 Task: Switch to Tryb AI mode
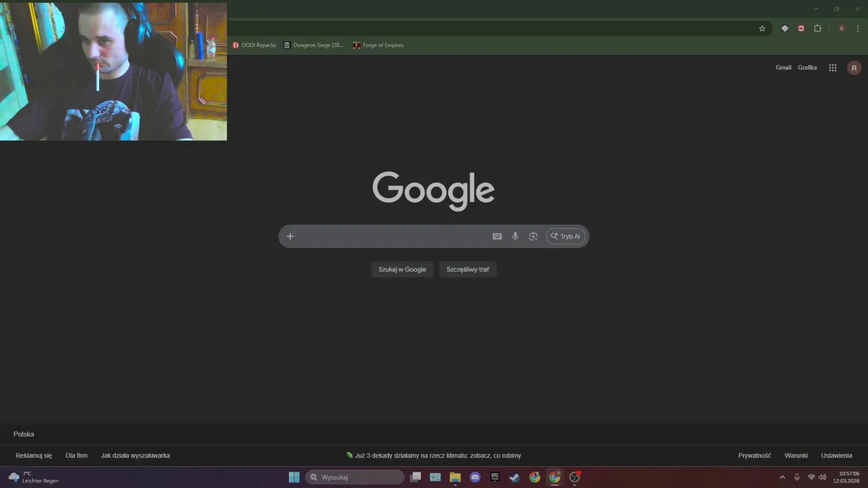click(x=566, y=237)
